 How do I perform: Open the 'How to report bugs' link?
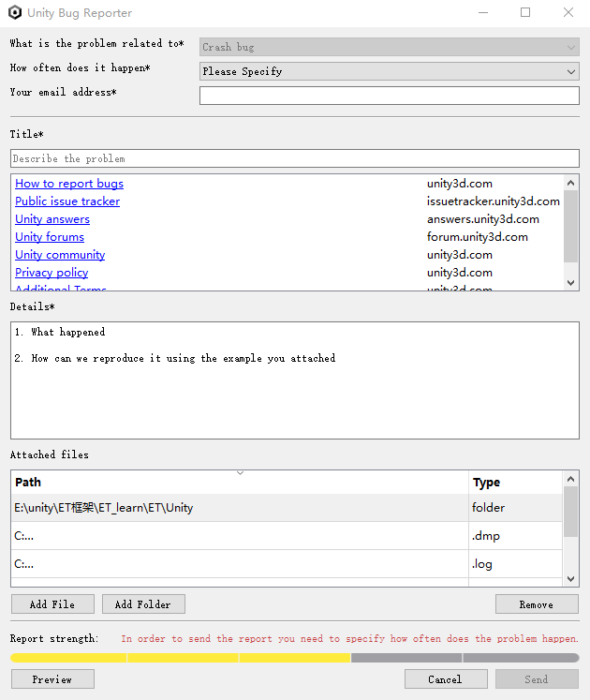point(69,184)
